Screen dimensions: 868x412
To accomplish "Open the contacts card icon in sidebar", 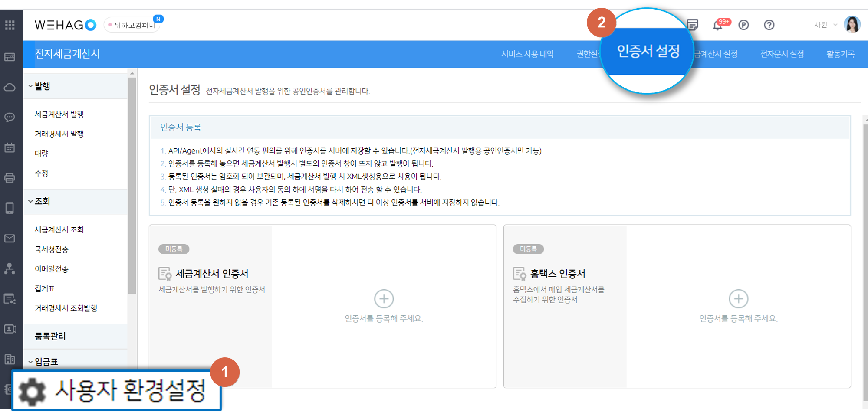I will click(x=10, y=329).
